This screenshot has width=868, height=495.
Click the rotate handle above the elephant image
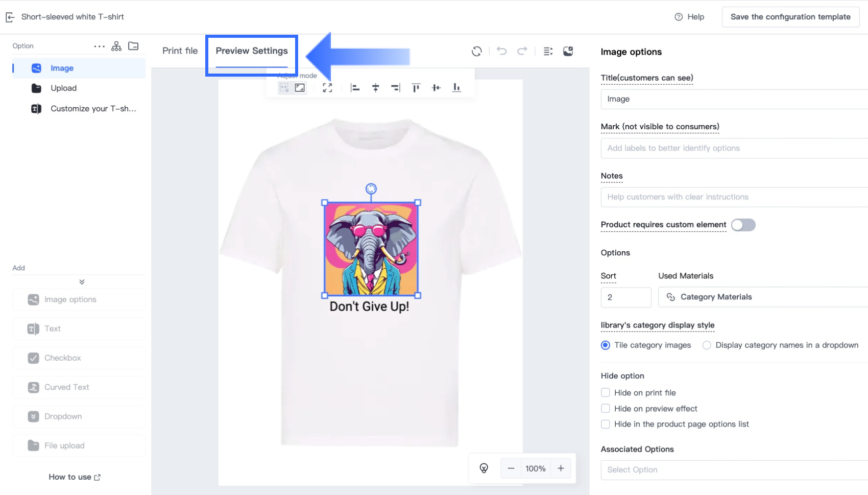[x=371, y=189]
